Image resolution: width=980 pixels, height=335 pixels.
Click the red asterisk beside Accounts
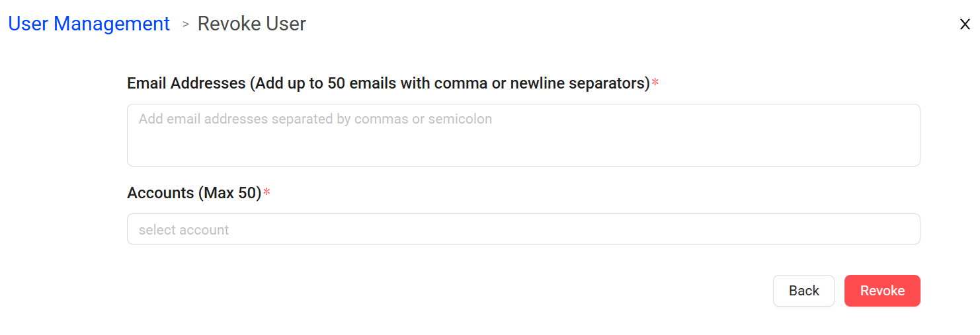click(x=267, y=193)
